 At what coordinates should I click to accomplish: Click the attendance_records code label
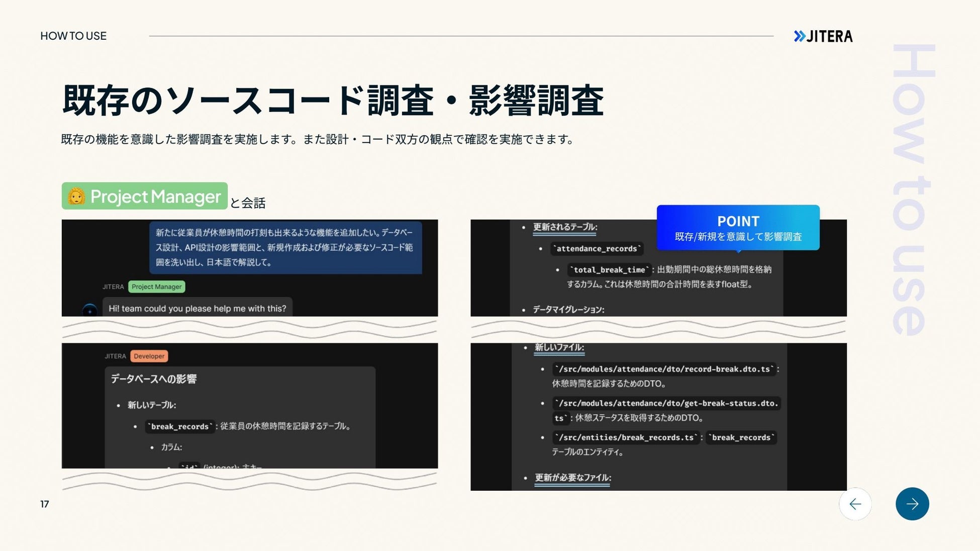tap(598, 249)
